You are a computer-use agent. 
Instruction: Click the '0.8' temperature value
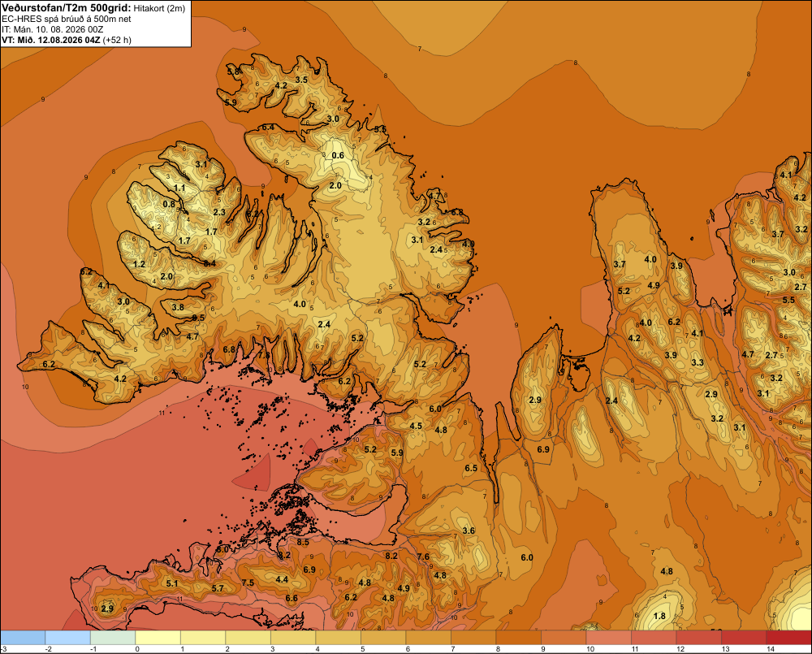point(170,204)
